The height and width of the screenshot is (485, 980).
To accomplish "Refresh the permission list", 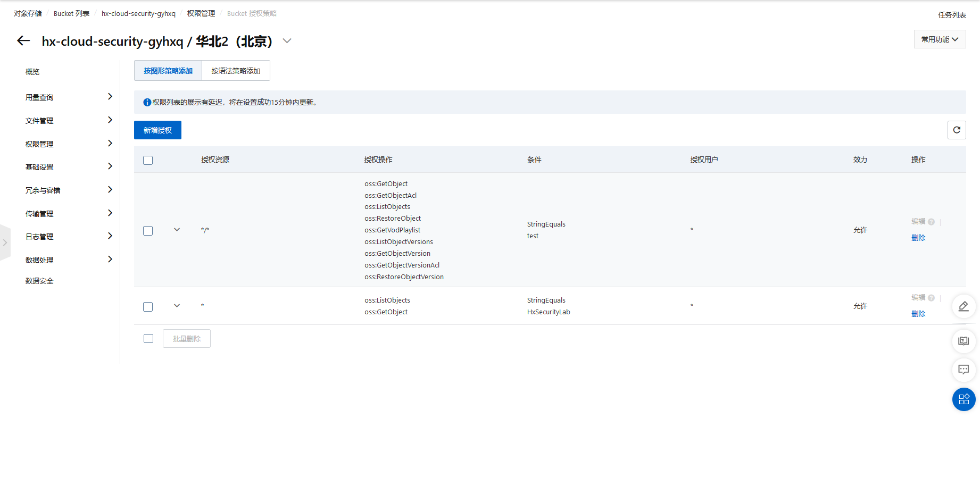I will (957, 130).
